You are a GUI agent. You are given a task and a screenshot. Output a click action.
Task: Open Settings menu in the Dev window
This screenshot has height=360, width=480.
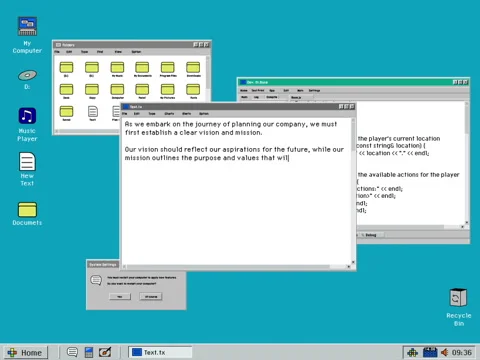314,90
